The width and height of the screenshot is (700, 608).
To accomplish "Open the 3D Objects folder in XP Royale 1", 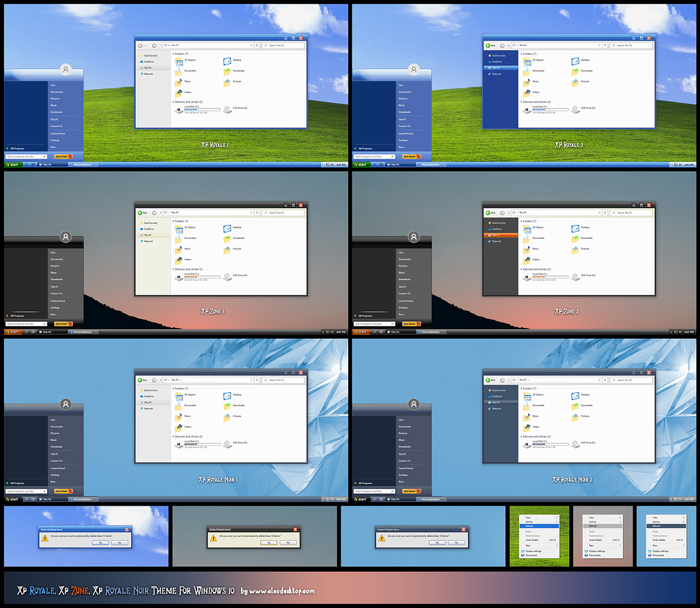I will (179, 62).
